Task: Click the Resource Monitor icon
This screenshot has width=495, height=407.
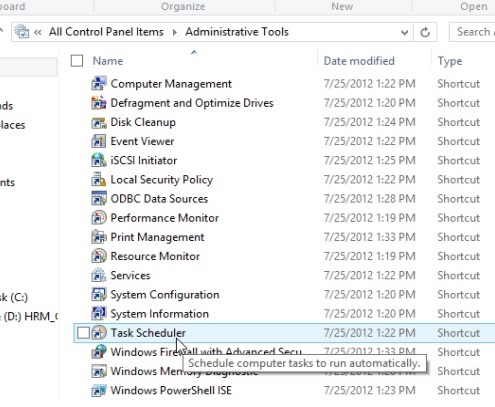Action: (99, 256)
